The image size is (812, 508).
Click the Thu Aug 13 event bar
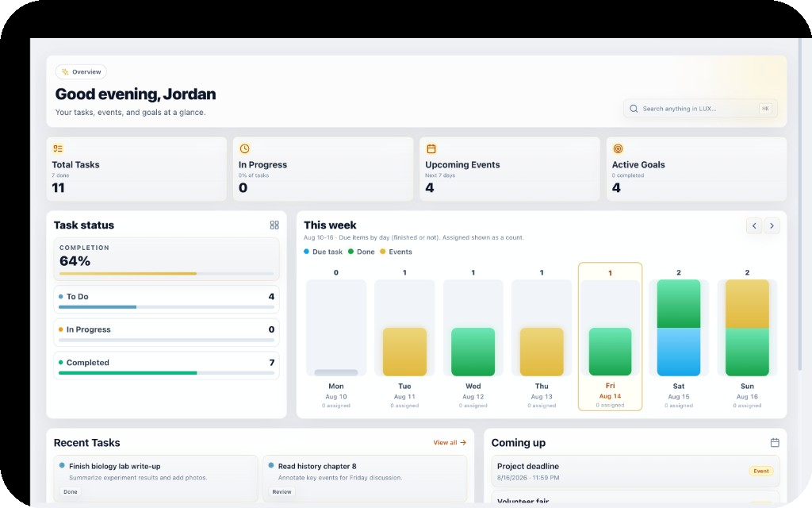pyautogui.click(x=542, y=352)
